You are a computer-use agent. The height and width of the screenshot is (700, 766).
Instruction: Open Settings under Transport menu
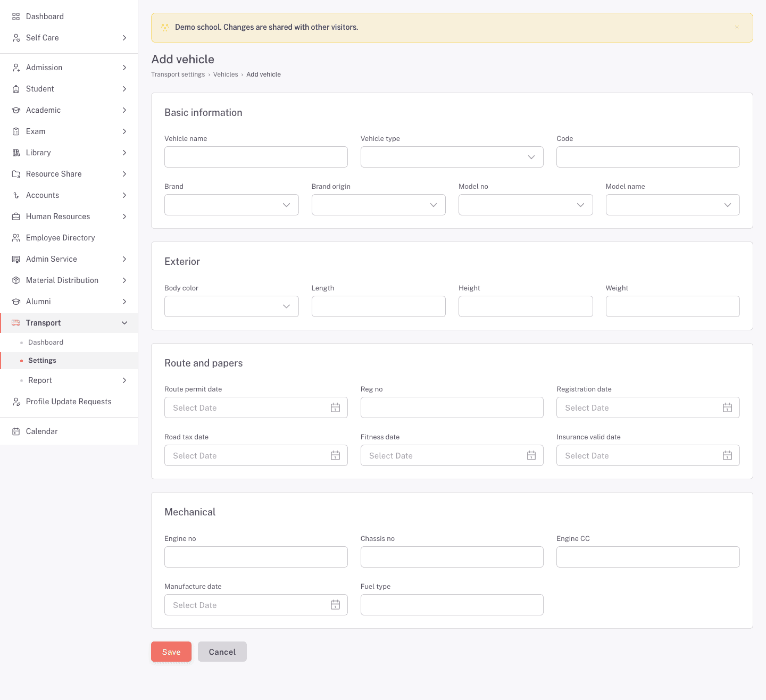click(x=69, y=361)
